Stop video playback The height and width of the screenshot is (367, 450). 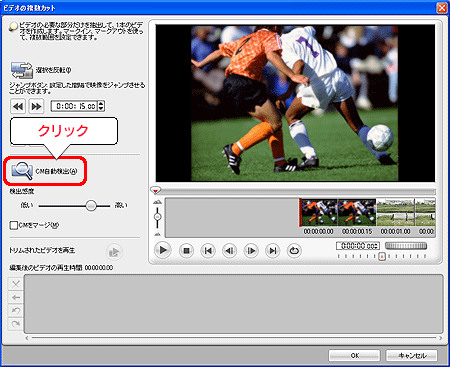coord(186,250)
